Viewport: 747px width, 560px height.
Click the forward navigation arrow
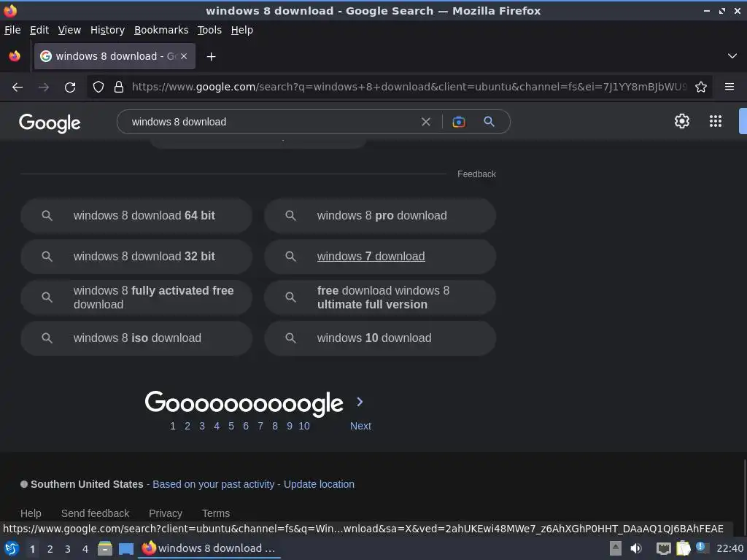click(x=44, y=87)
